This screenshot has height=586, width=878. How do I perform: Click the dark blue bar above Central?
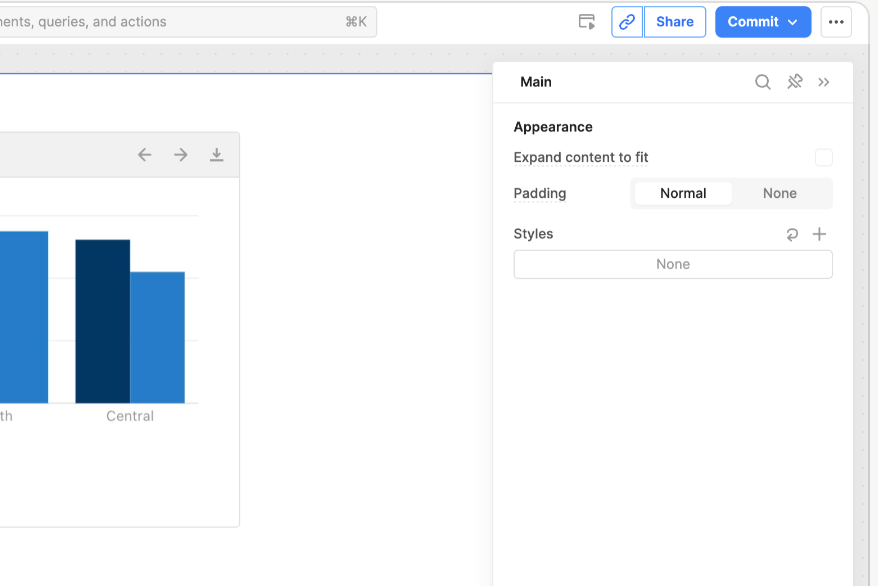103,320
